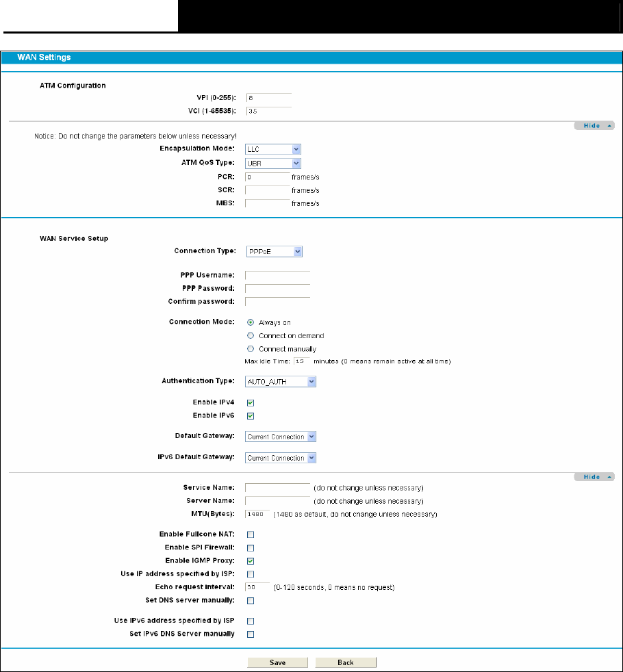Check Use IP address specified by ISP

[251, 574]
